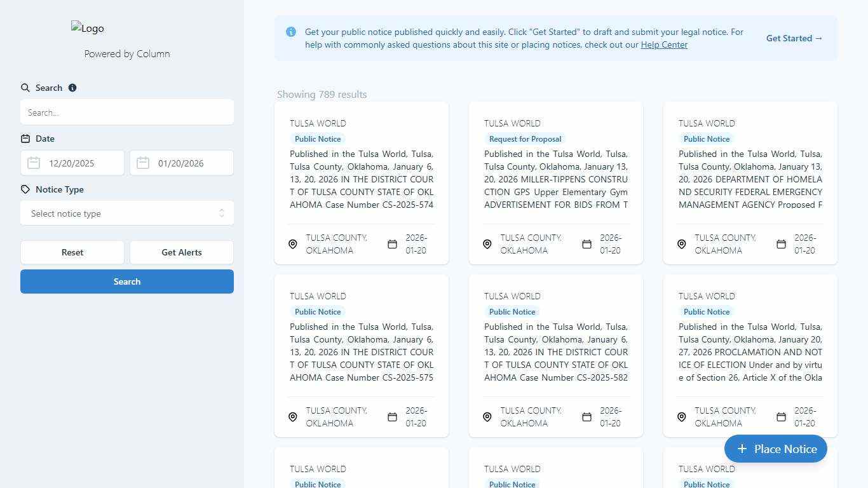
Task: Click the info icon next to Search label
Action: [72, 88]
